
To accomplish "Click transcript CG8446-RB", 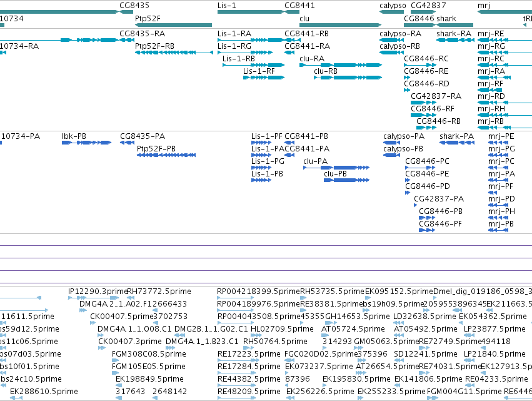I will tap(438, 121).
